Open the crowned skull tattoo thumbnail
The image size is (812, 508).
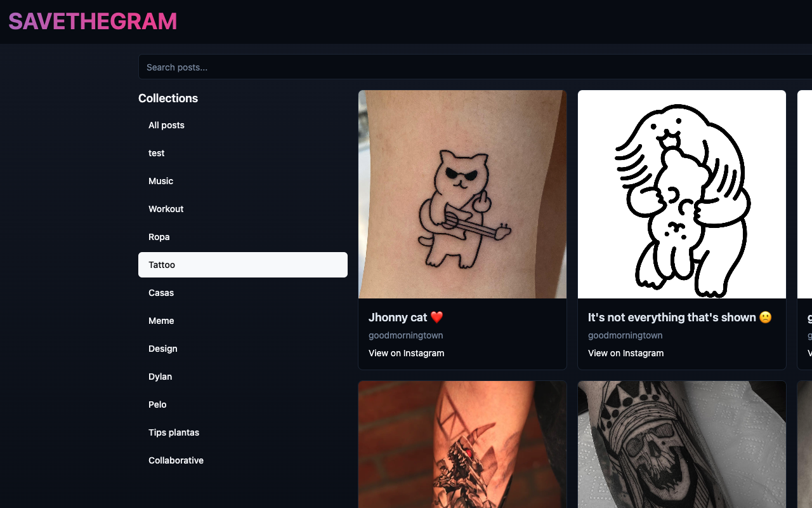682,444
